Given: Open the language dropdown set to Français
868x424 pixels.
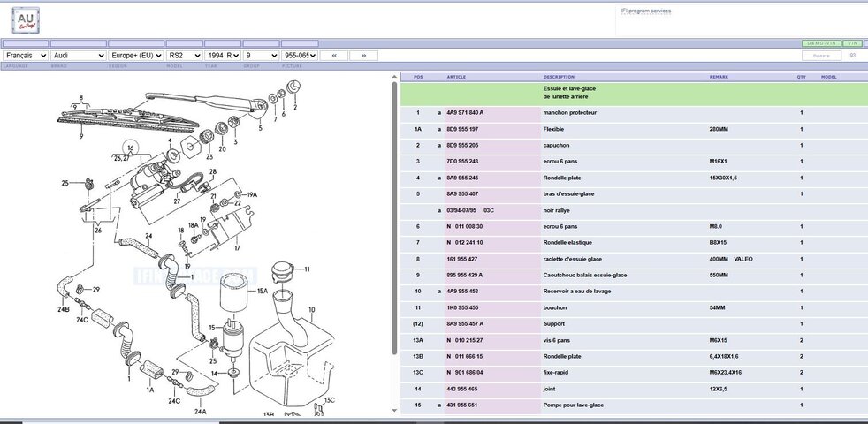Looking at the screenshot, I should [x=25, y=56].
